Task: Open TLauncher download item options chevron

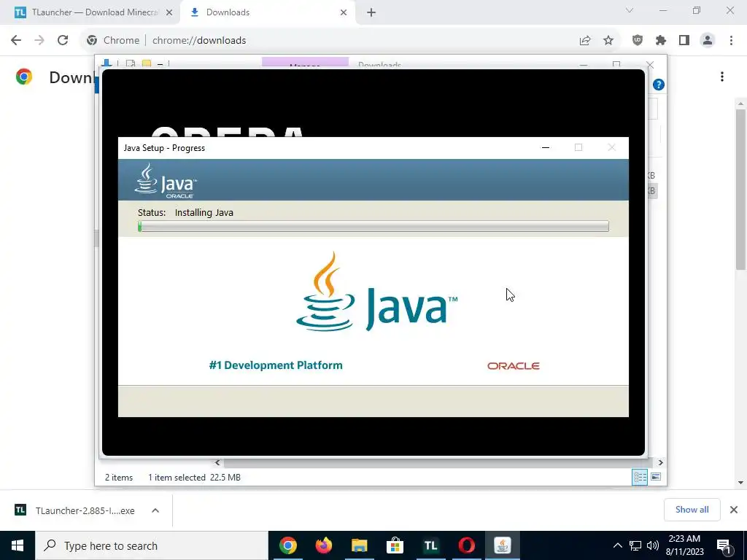Action: click(x=155, y=510)
